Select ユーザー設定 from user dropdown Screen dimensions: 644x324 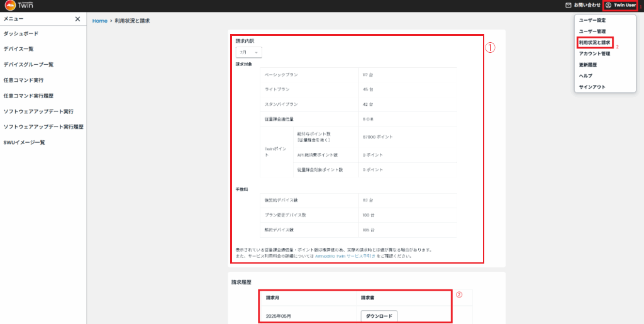click(592, 20)
